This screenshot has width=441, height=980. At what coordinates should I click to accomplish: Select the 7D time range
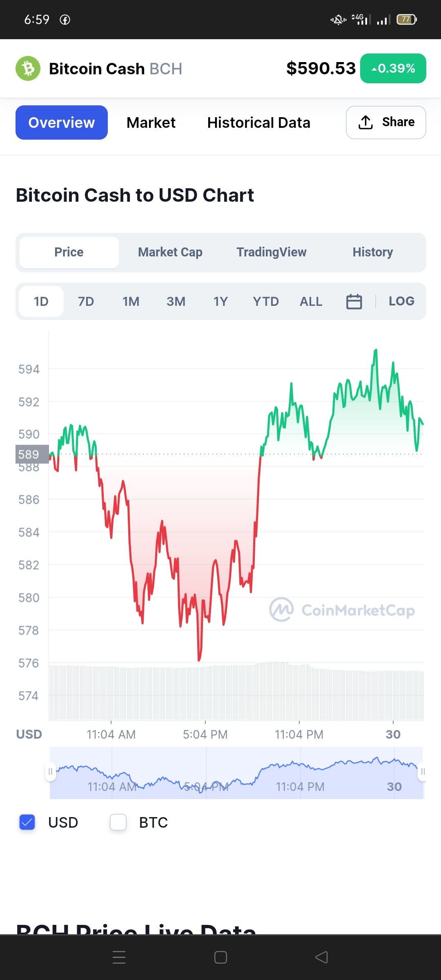[x=86, y=301]
